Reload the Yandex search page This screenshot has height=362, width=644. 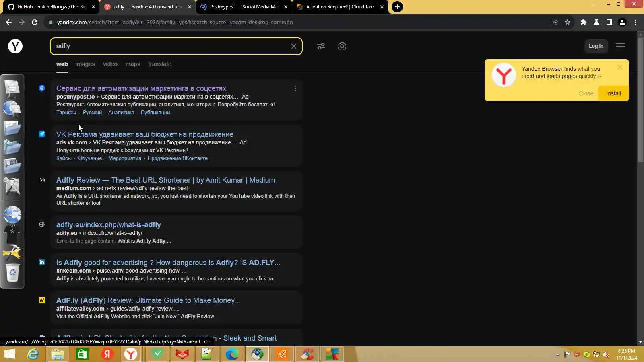[x=35, y=22]
